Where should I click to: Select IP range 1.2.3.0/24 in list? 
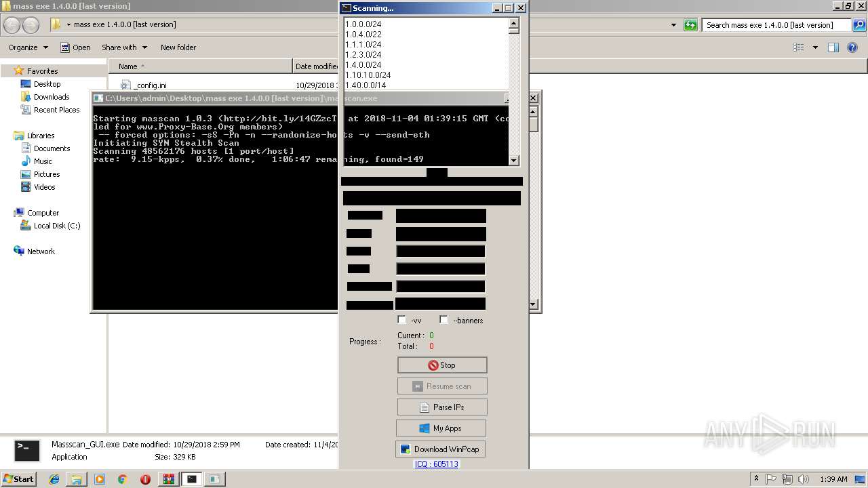[x=363, y=55]
